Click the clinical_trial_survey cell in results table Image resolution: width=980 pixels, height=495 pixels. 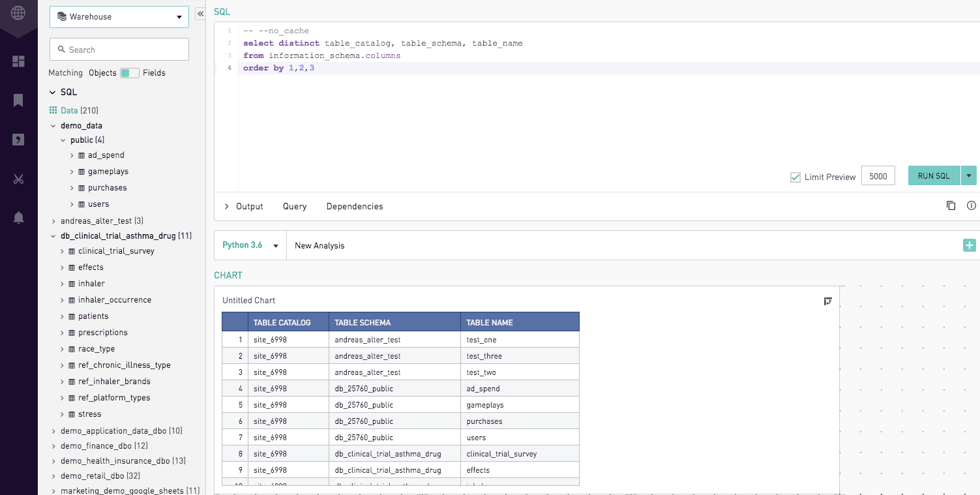(x=520, y=454)
